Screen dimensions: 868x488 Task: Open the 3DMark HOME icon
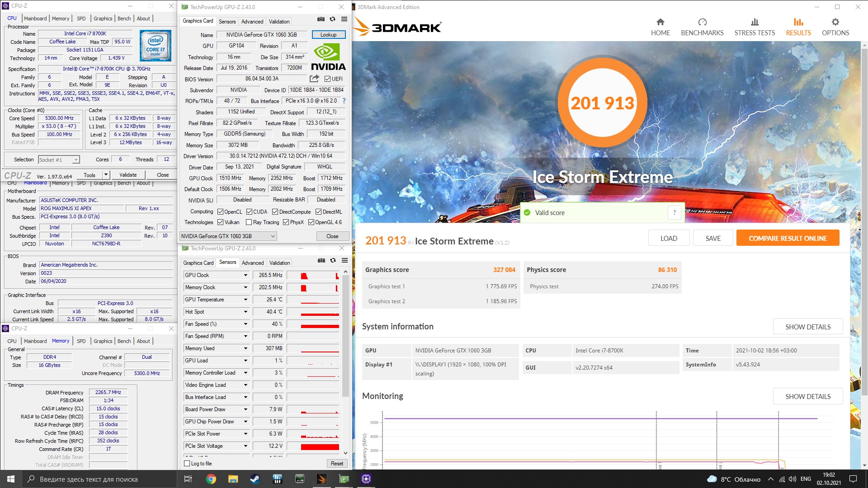(660, 22)
